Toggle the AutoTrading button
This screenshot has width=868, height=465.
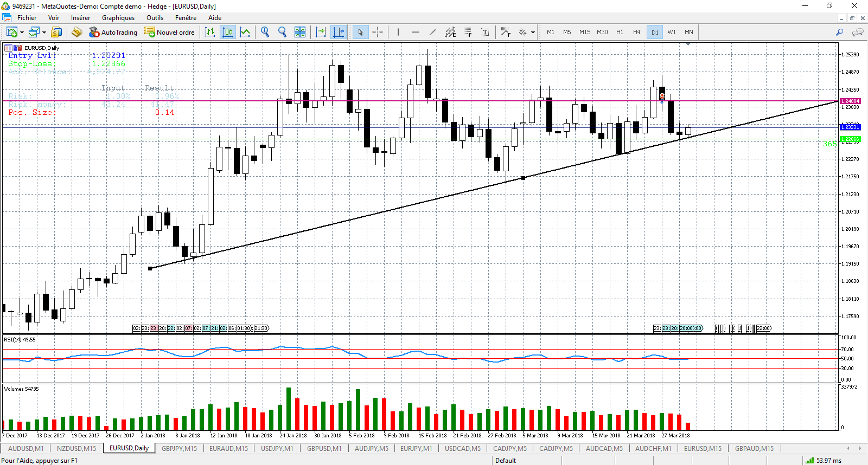(113, 32)
